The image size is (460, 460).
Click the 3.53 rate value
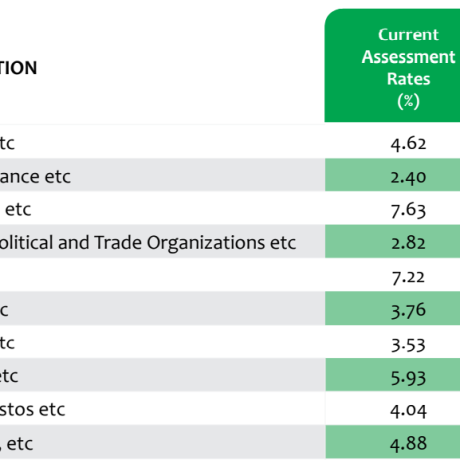tap(408, 344)
